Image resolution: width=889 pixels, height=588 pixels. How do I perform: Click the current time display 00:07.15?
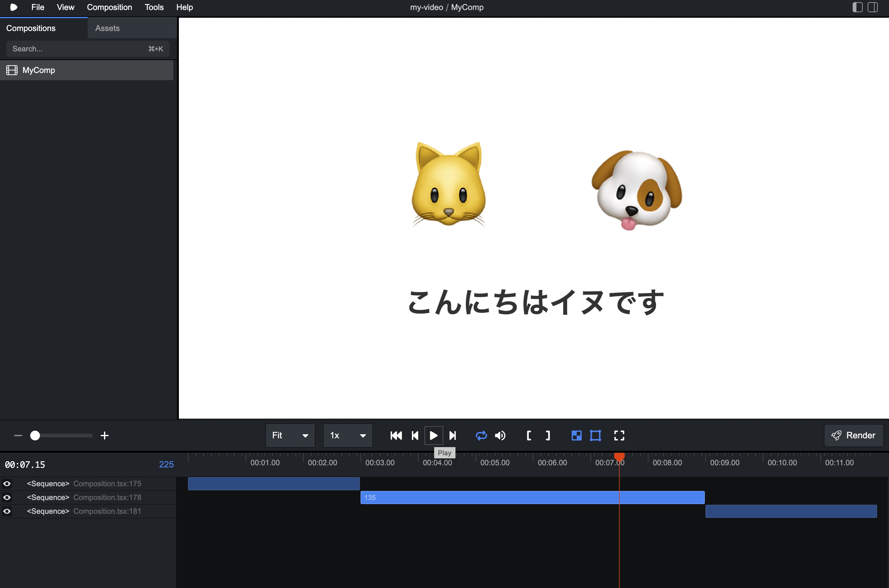(x=25, y=465)
